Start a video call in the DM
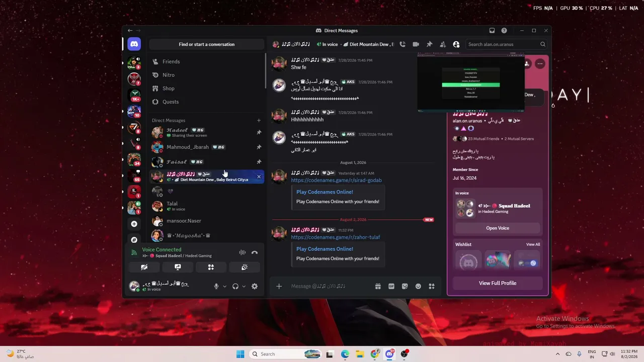644x362 pixels. pyautogui.click(x=416, y=44)
